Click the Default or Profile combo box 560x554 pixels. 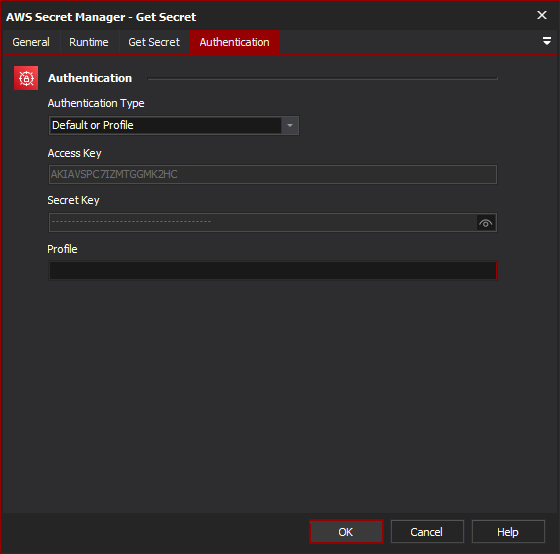(x=174, y=125)
